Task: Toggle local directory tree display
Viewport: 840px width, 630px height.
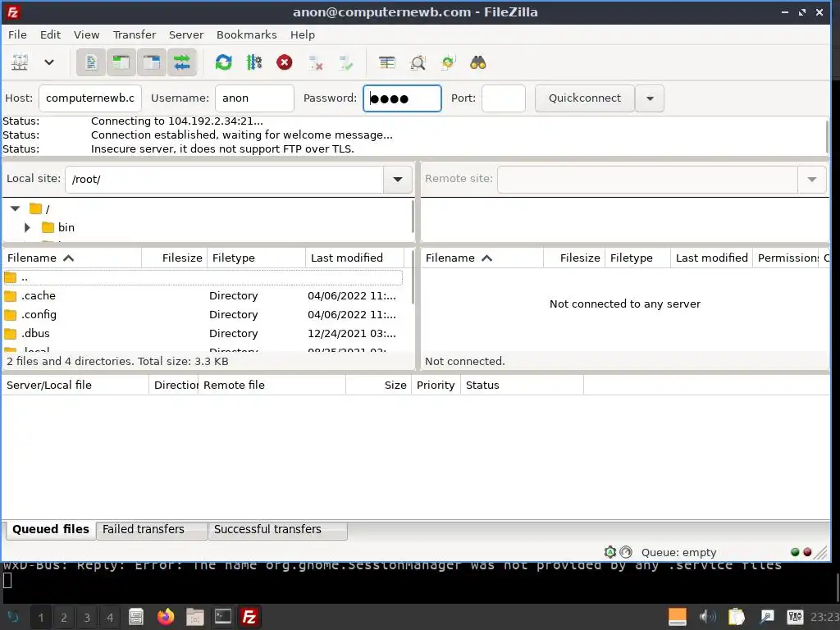Action: (x=121, y=62)
